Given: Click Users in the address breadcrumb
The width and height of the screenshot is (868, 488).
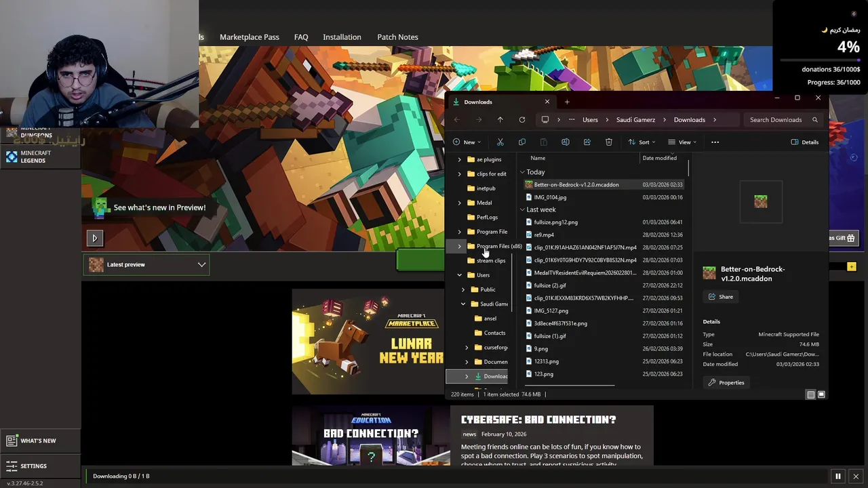Looking at the screenshot, I should (590, 120).
